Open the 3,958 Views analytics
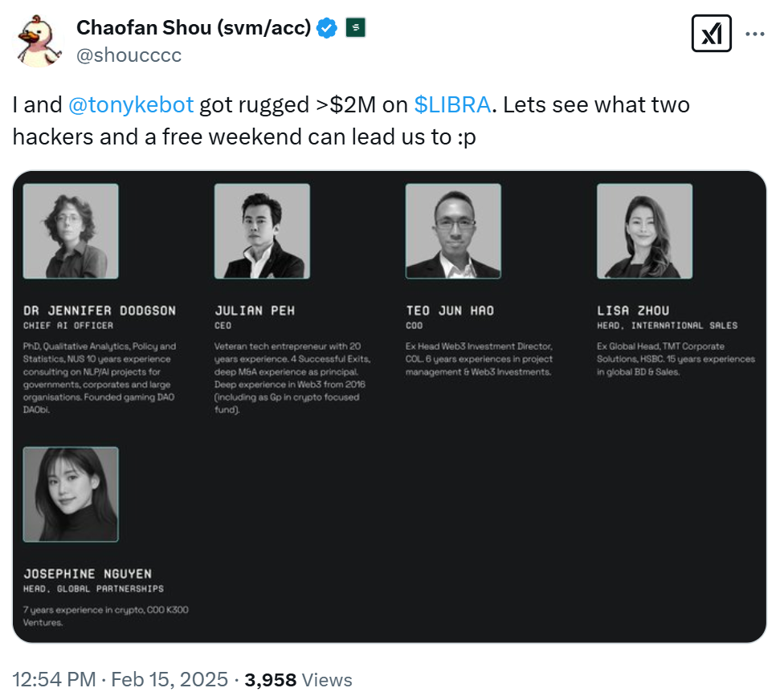 (x=298, y=680)
